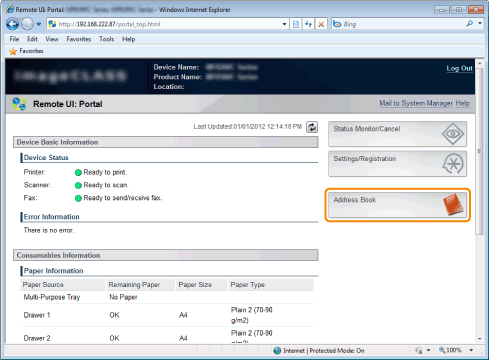489x361 pixels.
Task: Click the page scrollbar up arrow
Action: coord(480,63)
